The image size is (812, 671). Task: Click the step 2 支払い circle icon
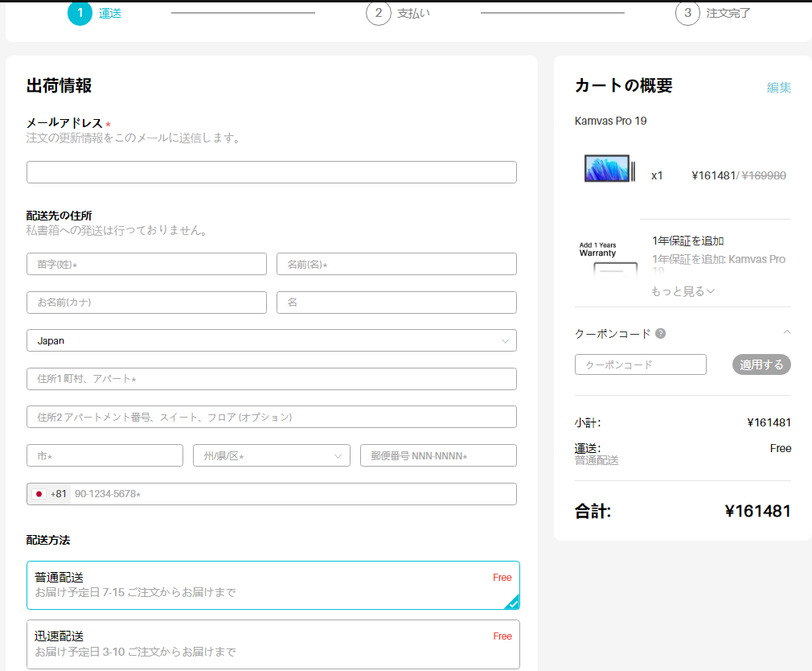pos(379,13)
